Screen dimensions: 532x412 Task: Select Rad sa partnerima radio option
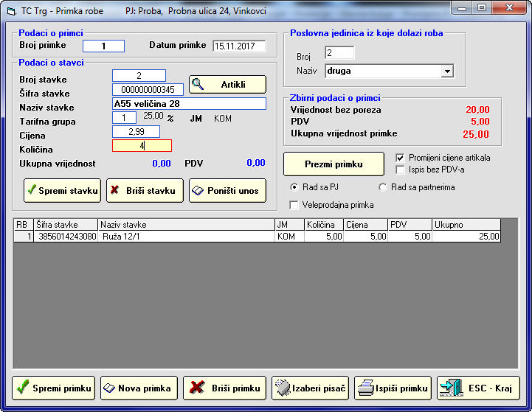(382, 187)
